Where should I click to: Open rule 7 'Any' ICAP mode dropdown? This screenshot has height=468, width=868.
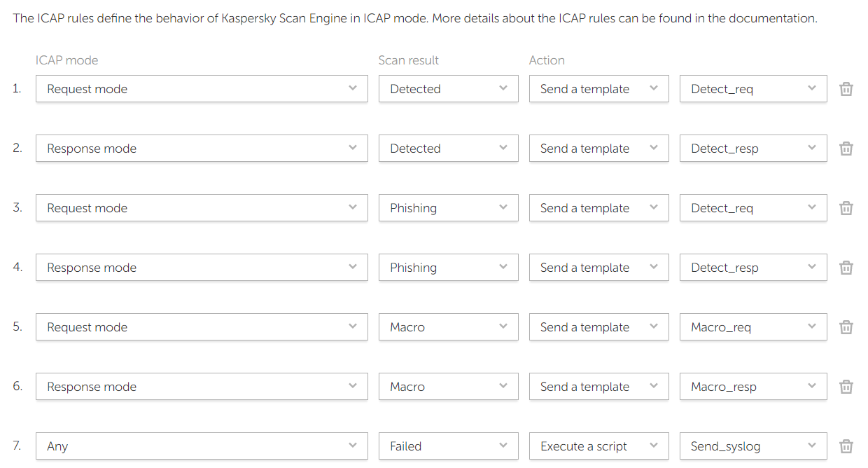(202, 446)
